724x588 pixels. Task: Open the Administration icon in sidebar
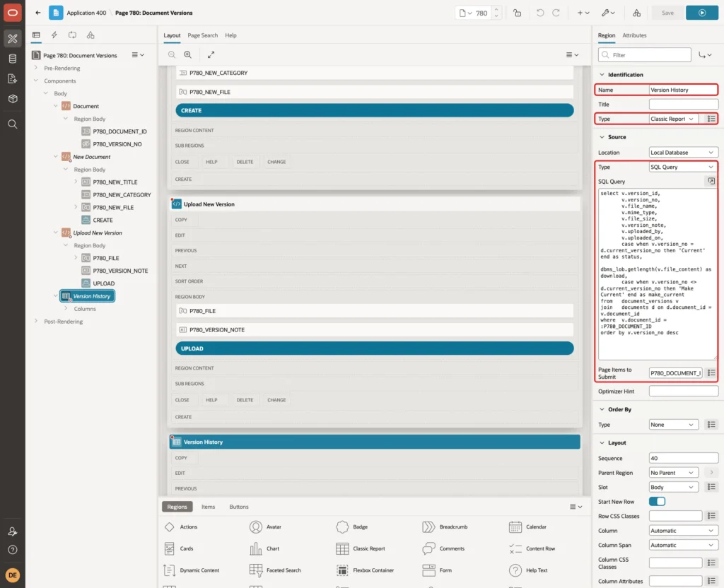point(13,531)
